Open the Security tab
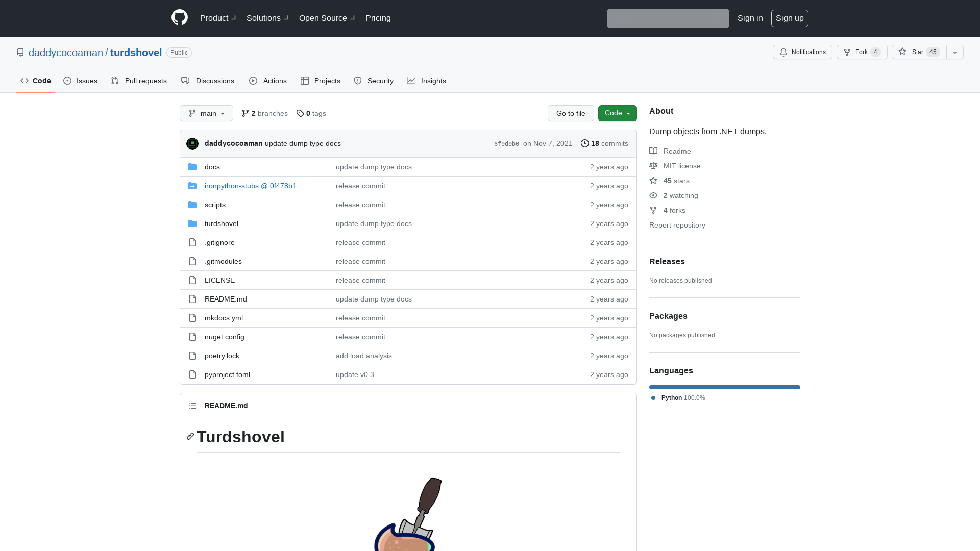This screenshot has height=551, width=980. (374, 81)
